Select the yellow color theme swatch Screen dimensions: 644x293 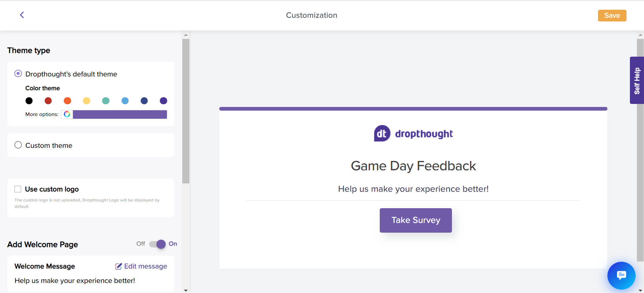(x=87, y=101)
